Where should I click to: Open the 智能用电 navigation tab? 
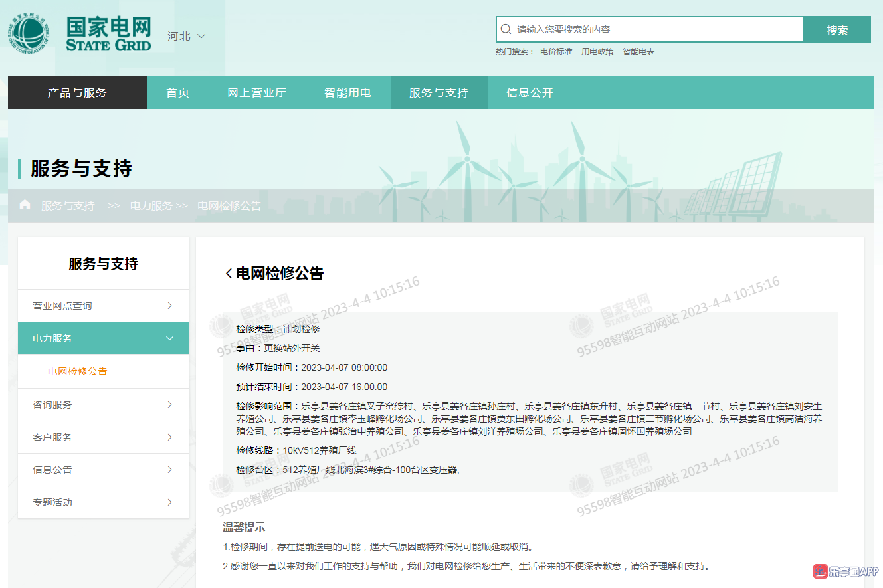point(347,92)
